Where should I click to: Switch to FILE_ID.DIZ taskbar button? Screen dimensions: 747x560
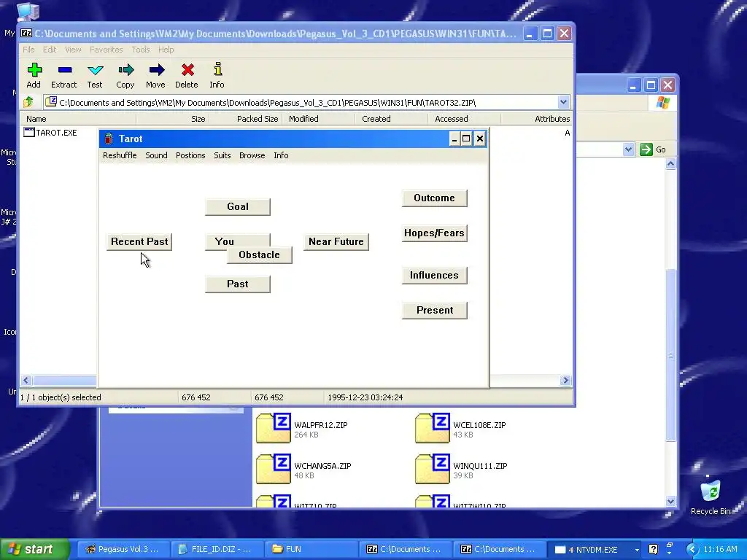(216, 549)
